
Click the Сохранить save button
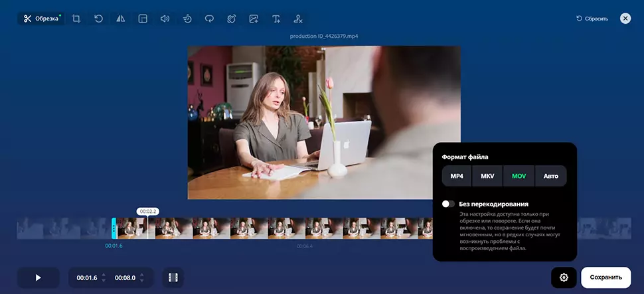[x=605, y=277]
